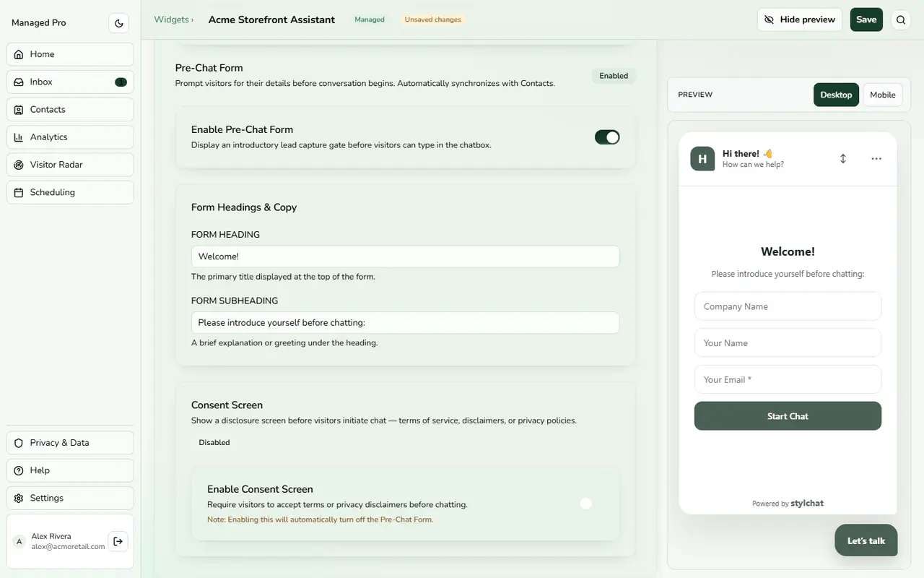
Task: Turn off Enable Pre-Chat Form switch
Action: [x=607, y=137]
